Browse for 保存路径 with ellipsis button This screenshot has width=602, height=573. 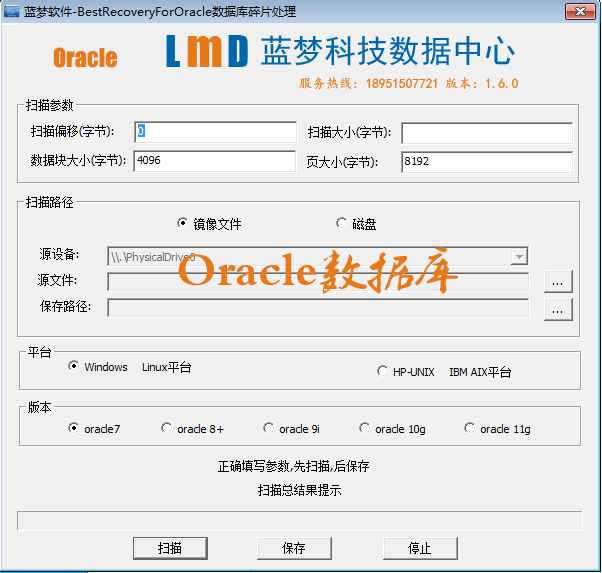coord(558,309)
